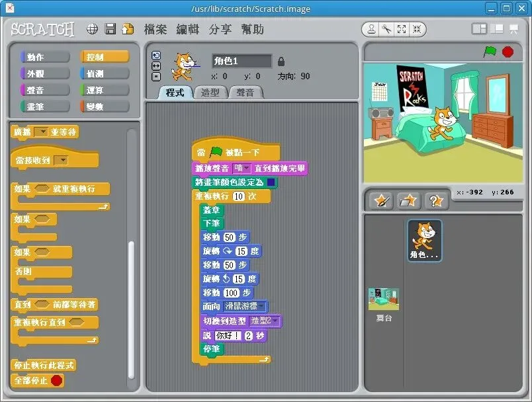Click the 當綠旗被點一下 hat block
The width and height of the screenshot is (532, 402).
[236, 150]
